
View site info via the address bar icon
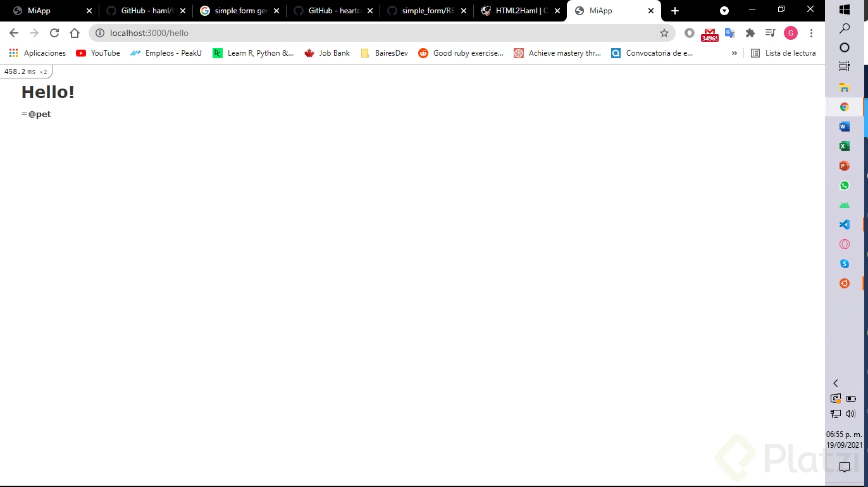[100, 33]
